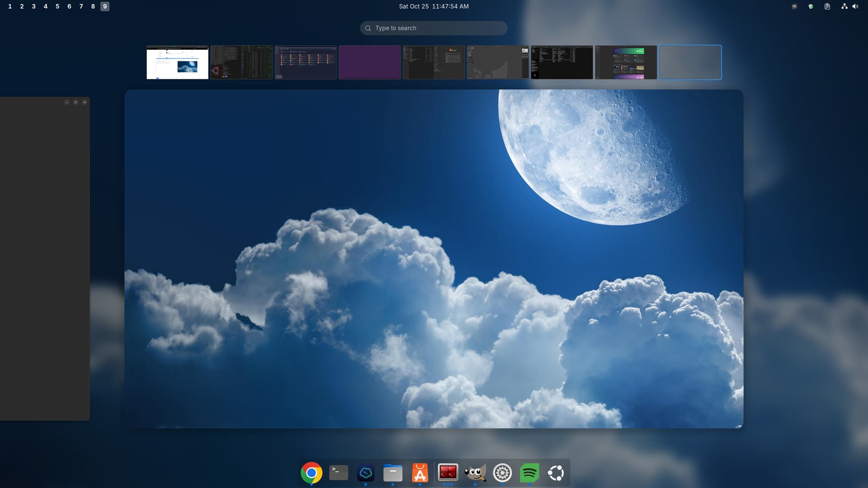Launch Spotify from the dock
The height and width of the screenshot is (488, 868).
point(529,473)
